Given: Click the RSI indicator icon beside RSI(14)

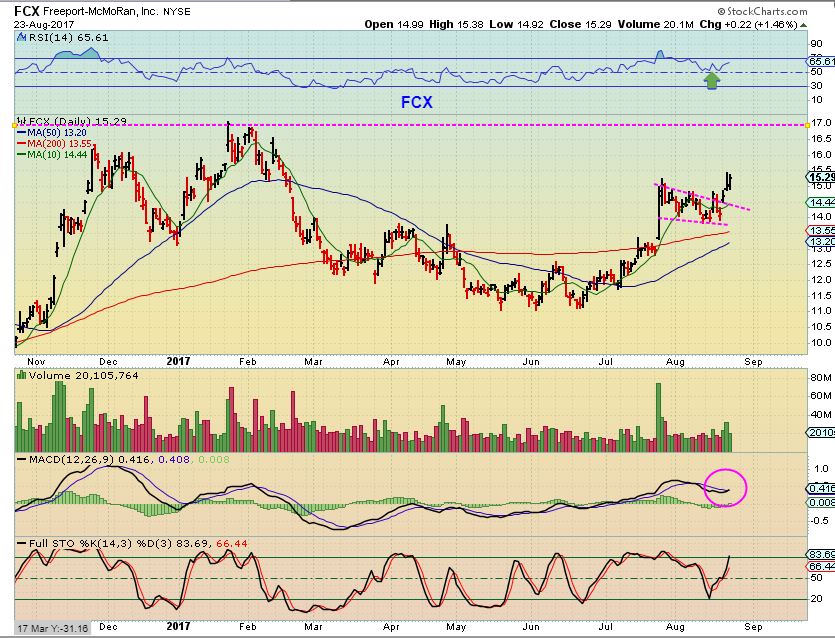Looking at the screenshot, I should [21, 37].
